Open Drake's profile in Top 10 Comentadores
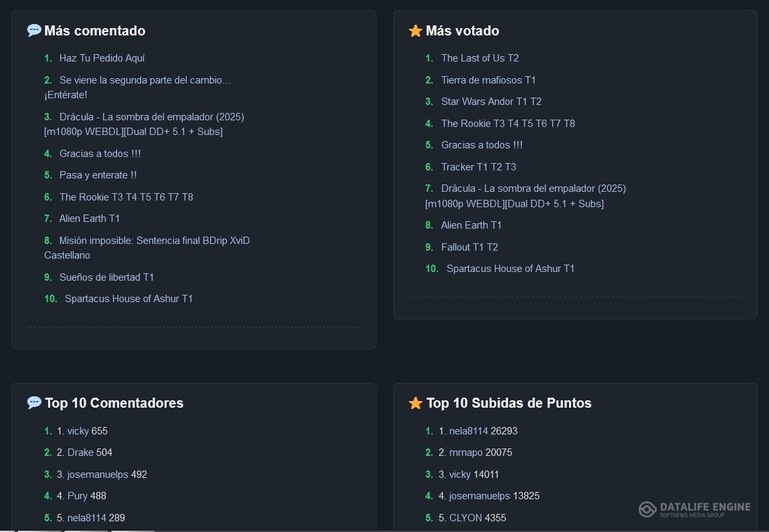The image size is (769, 532). click(x=80, y=452)
